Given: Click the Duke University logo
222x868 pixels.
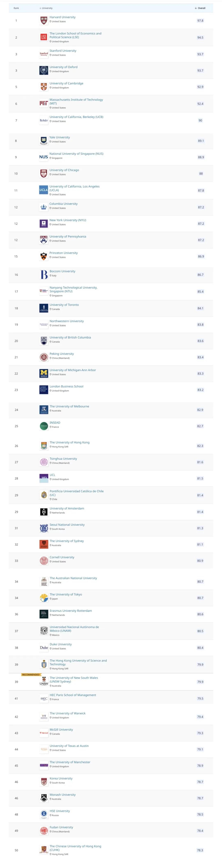Looking at the screenshot, I should pos(44,648).
